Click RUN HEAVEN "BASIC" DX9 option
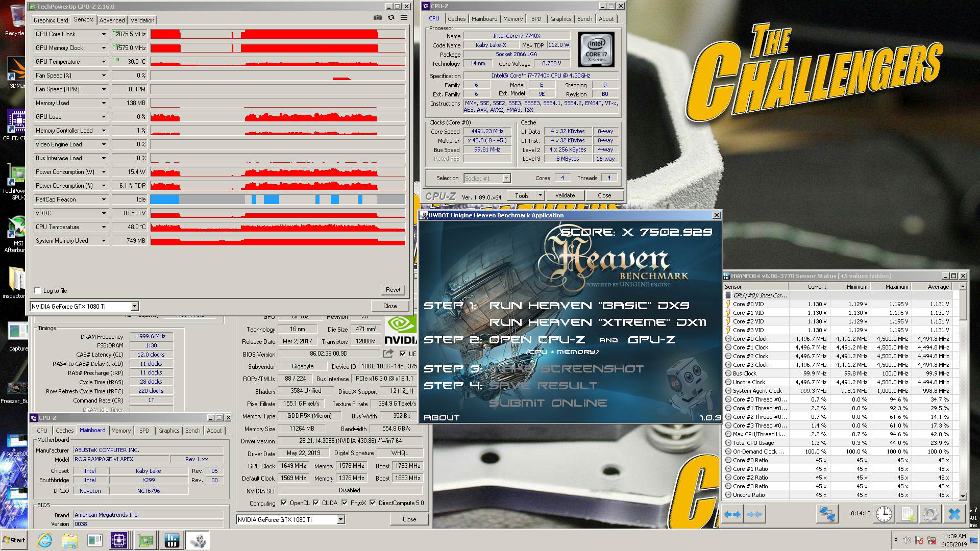Screen dimensions: 980x551 pos(589,306)
